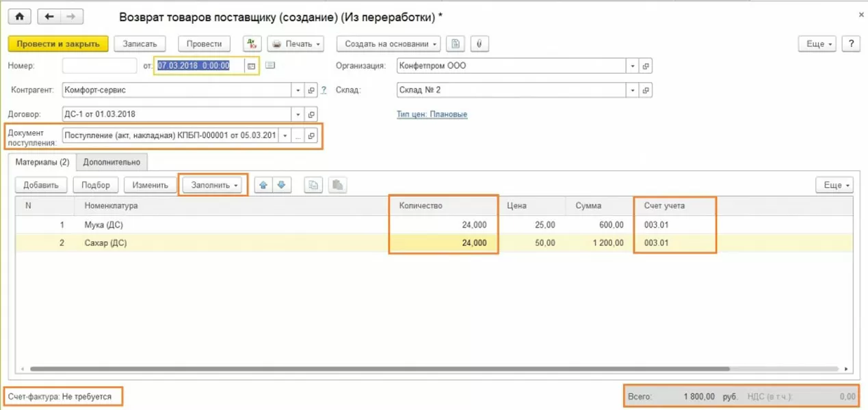
Task: Open the Контрагент record with the open icon
Action: tap(311, 90)
